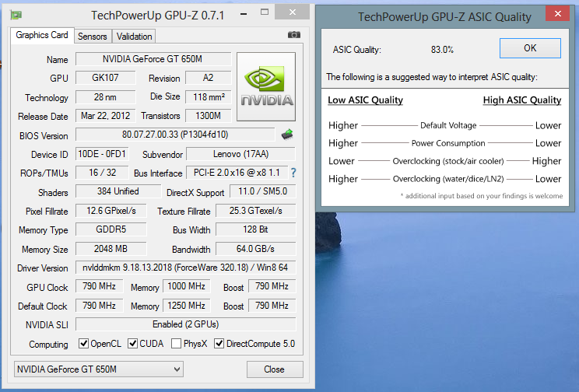The height and width of the screenshot is (392, 579).
Task: Toggle the OpenCL checkbox
Action: [x=84, y=344]
